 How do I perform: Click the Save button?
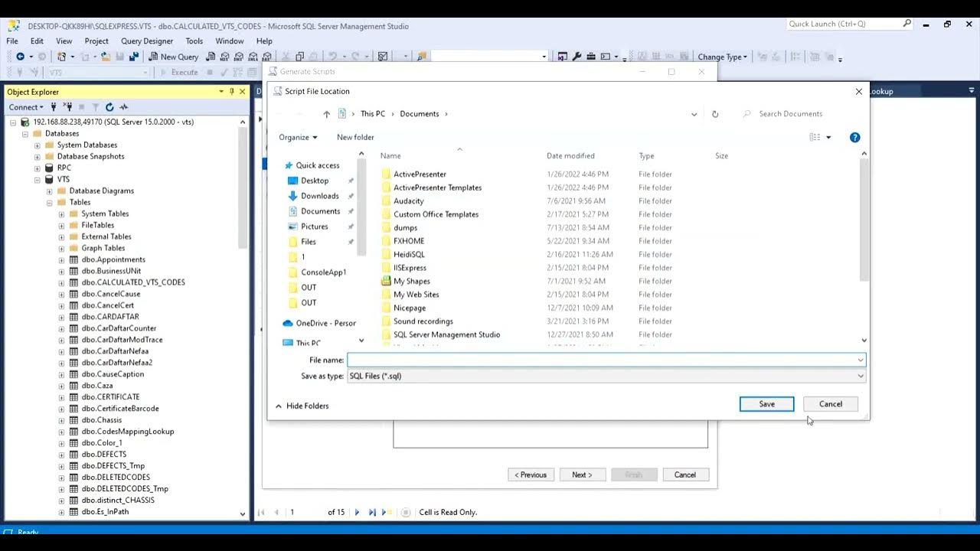click(766, 404)
